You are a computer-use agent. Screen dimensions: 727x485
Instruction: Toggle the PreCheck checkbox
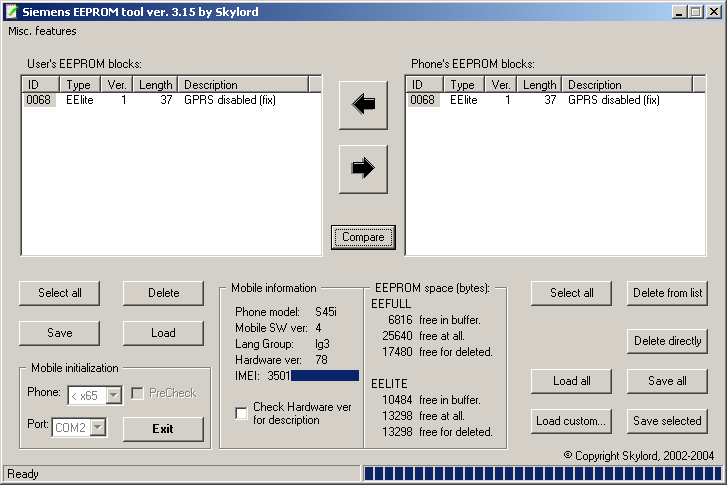(139, 393)
